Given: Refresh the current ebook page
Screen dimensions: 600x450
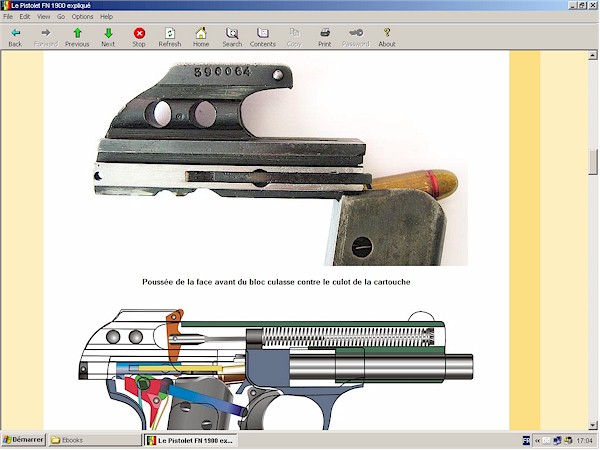Looking at the screenshot, I should pos(170,33).
